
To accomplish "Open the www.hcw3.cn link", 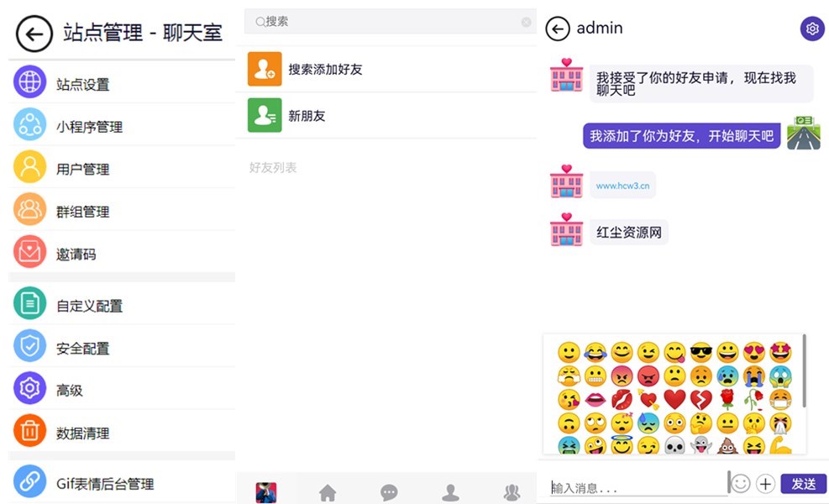I will [x=622, y=186].
